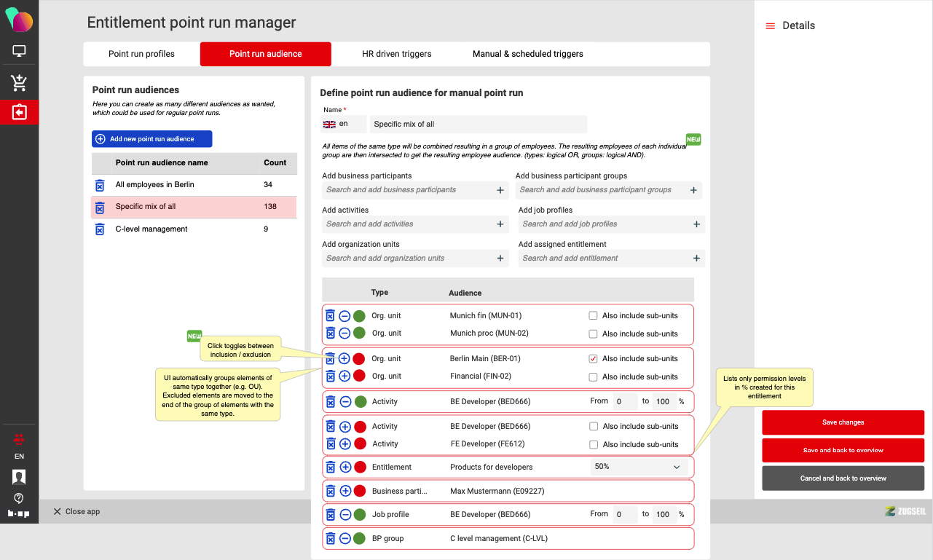Toggle inclusion for Berlin Main (BER-01)
The width and height of the screenshot is (933, 560).
point(345,358)
